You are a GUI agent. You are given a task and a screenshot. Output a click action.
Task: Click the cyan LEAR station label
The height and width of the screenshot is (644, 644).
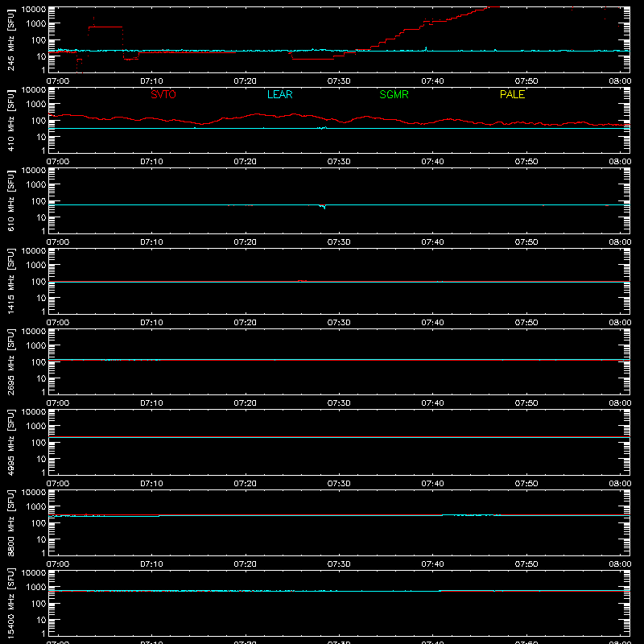pos(279,94)
